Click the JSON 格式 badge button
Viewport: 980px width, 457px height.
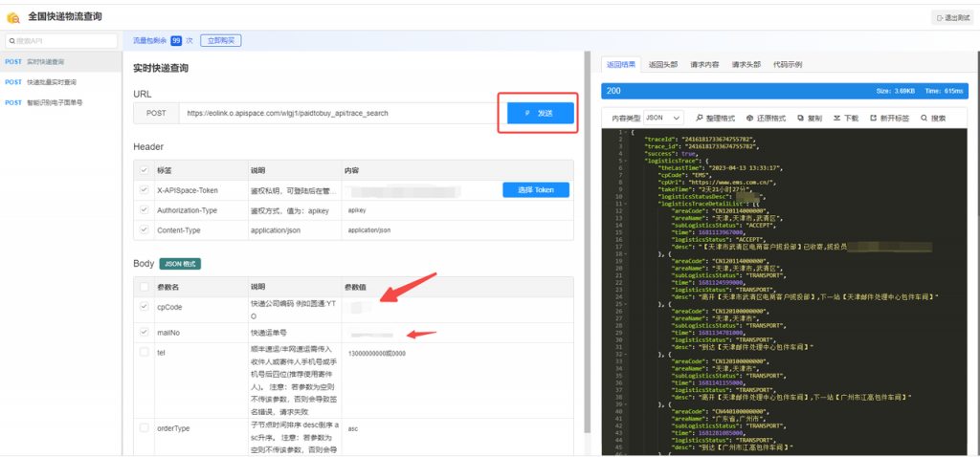pos(180,264)
